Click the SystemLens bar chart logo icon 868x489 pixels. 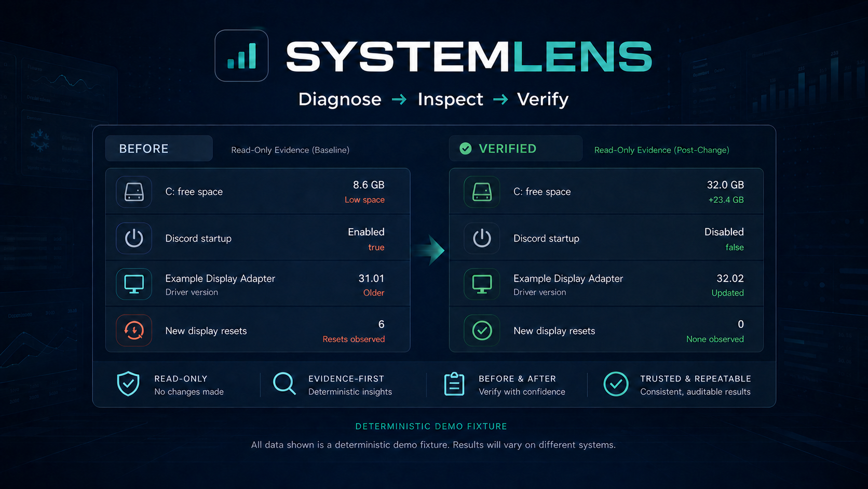click(x=241, y=56)
